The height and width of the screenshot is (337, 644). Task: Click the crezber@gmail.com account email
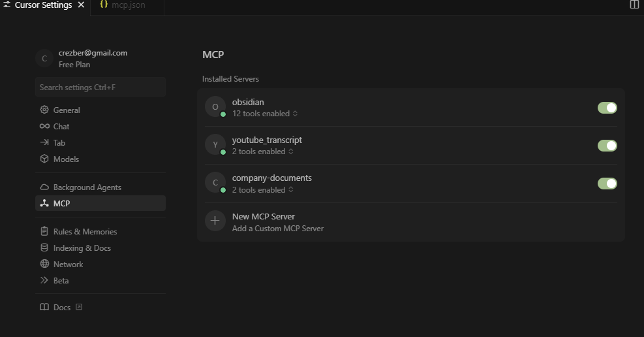pyautogui.click(x=93, y=53)
